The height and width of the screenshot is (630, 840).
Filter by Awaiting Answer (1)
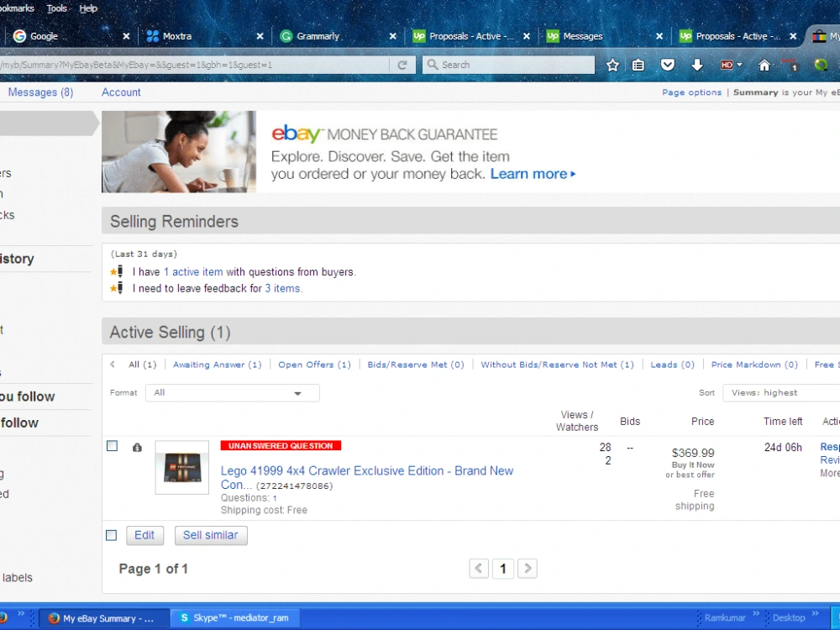[217, 365]
